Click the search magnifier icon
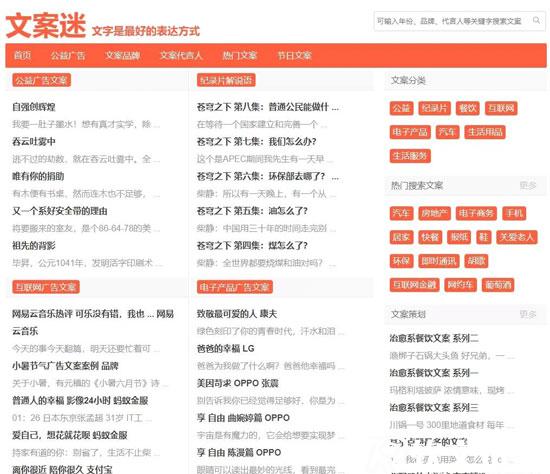 click(x=536, y=20)
